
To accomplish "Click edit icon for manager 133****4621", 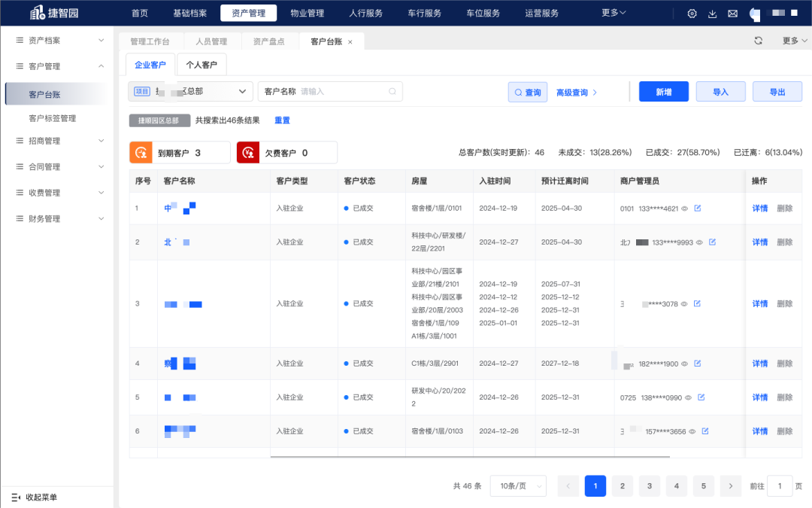I will [x=697, y=208].
